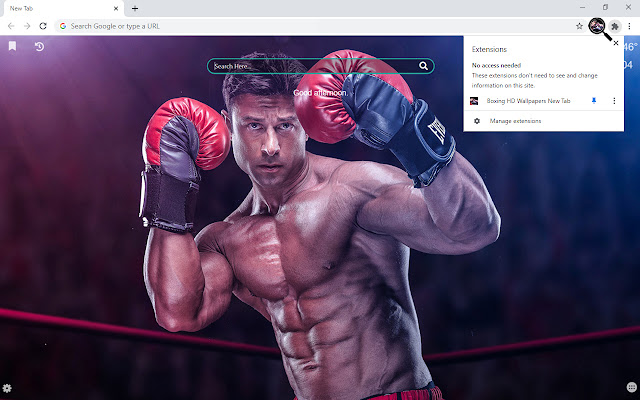The width and height of the screenshot is (640, 400).
Task: Click the Boxing extension thumbnail in the list
Action: (x=474, y=101)
